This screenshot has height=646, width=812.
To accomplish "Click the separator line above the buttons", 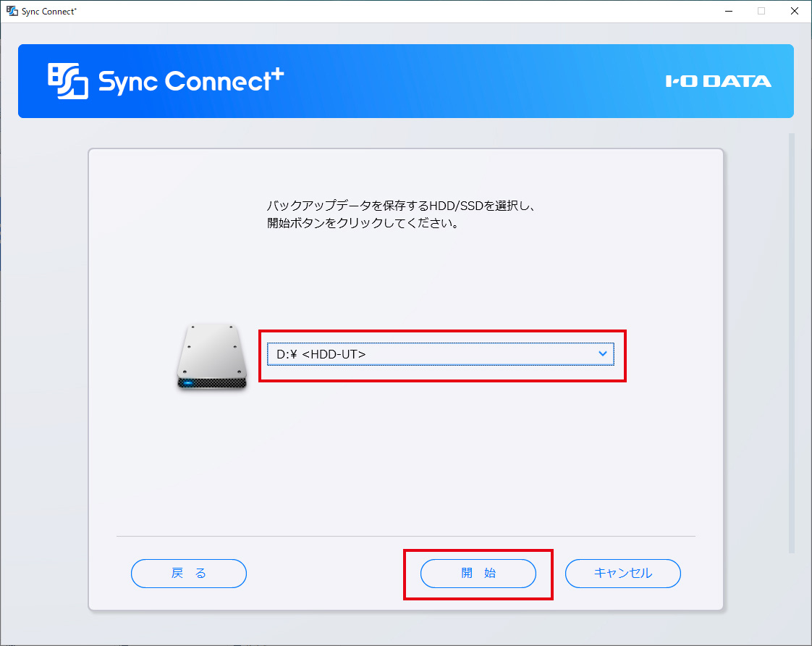I will 405,537.
